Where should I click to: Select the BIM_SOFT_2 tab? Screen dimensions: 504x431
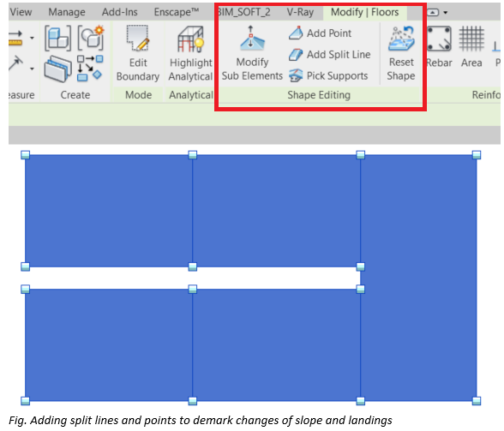tap(244, 12)
